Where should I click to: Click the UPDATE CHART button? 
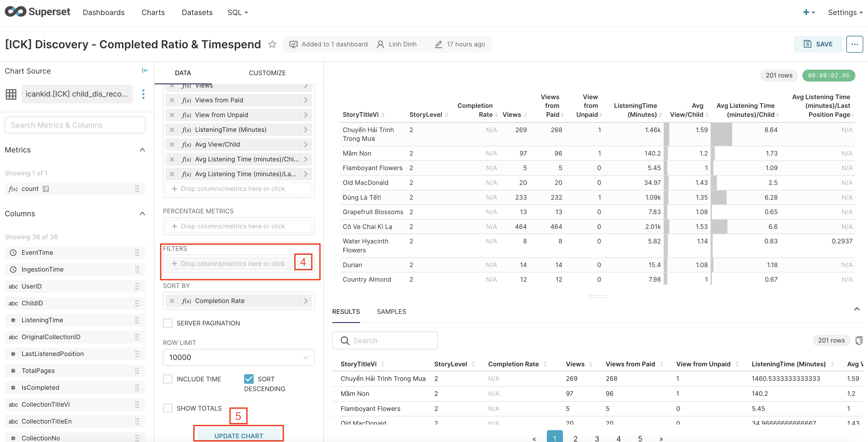tap(239, 435)
